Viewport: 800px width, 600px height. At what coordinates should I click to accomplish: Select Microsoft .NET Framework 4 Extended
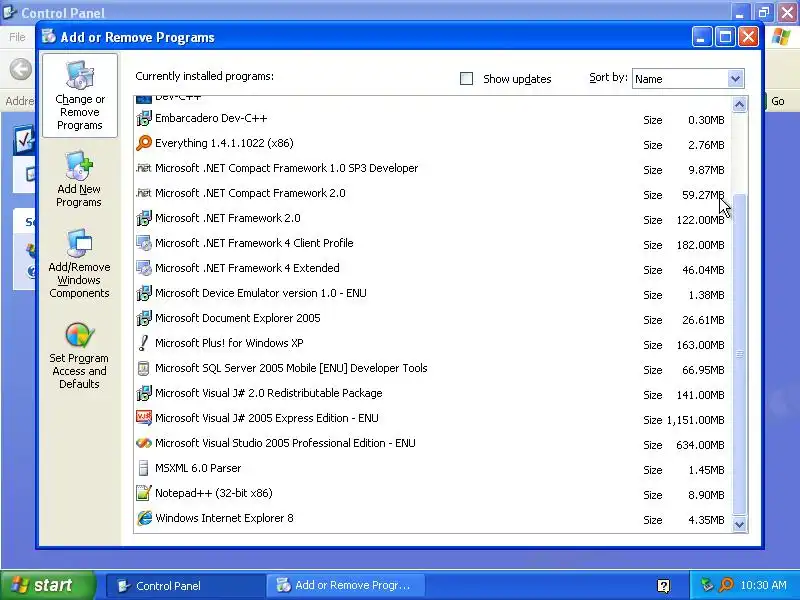[x=433, y=269]
